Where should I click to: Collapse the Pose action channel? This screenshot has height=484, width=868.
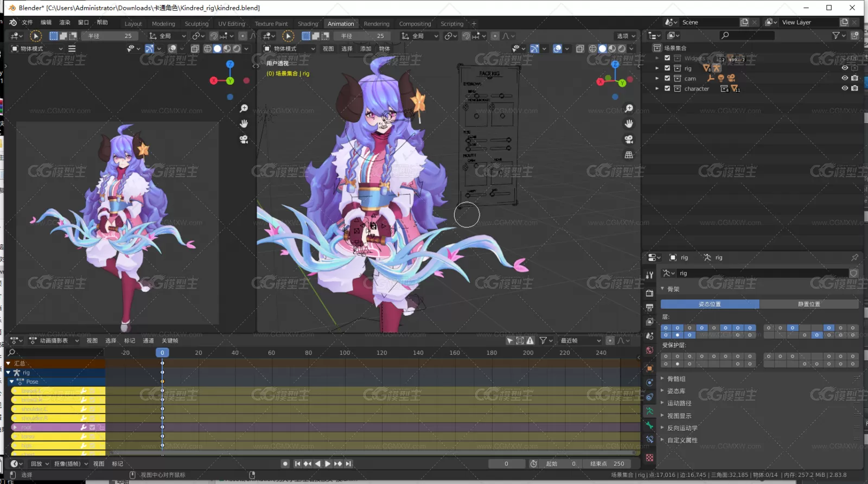pos(11,382)
